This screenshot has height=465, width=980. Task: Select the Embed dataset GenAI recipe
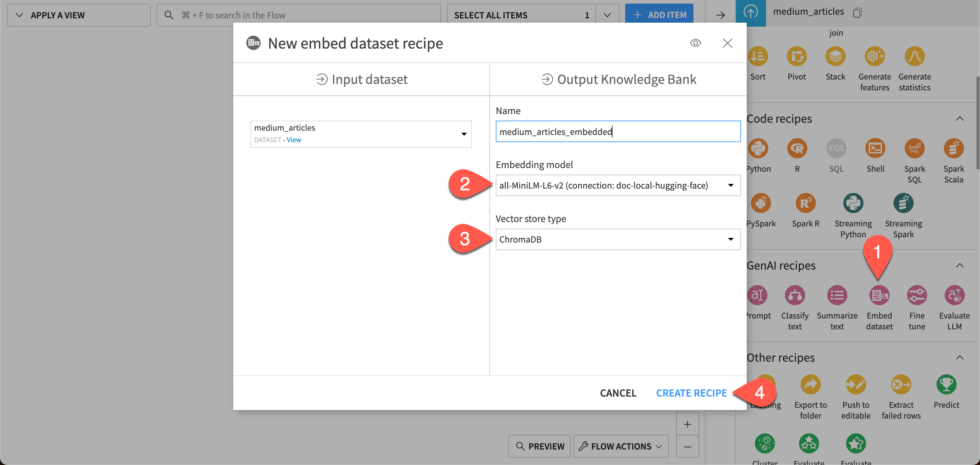pos(879,295)
